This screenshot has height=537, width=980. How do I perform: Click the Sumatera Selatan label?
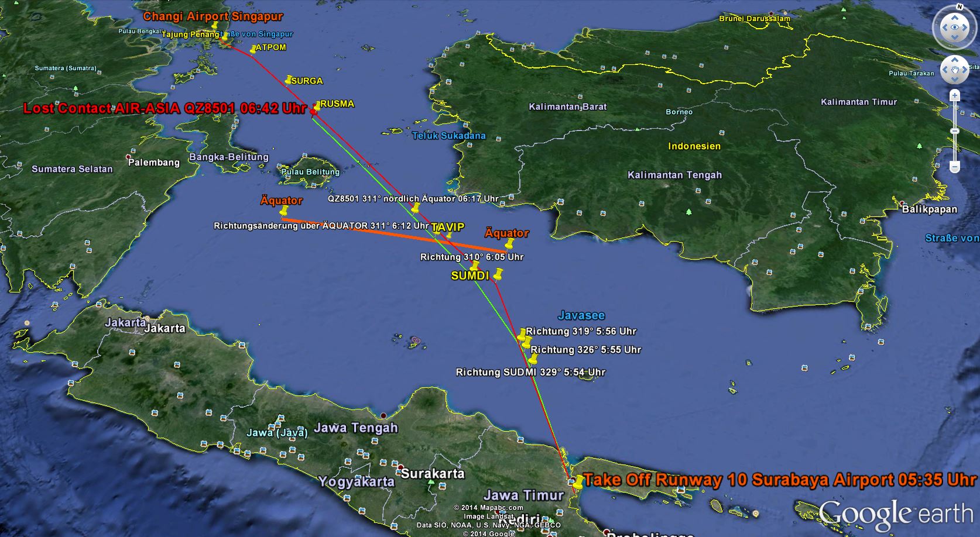[x=72, y=169]
